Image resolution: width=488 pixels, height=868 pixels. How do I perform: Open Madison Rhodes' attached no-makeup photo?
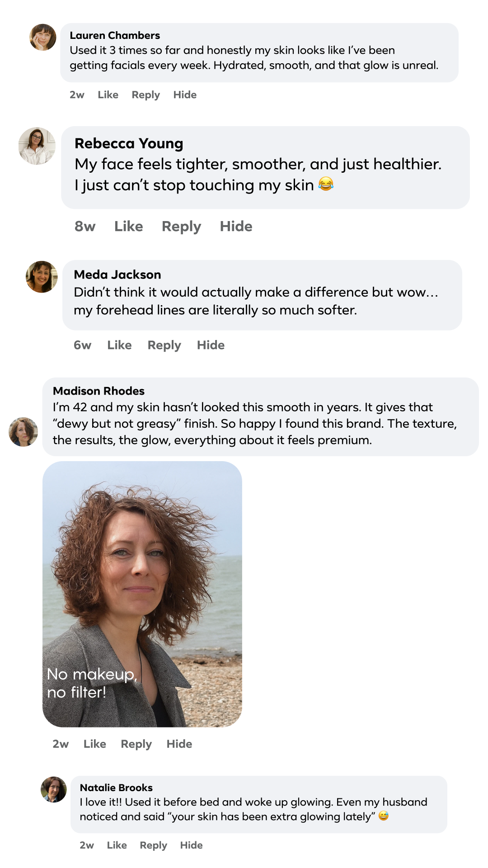click(142, 594)
